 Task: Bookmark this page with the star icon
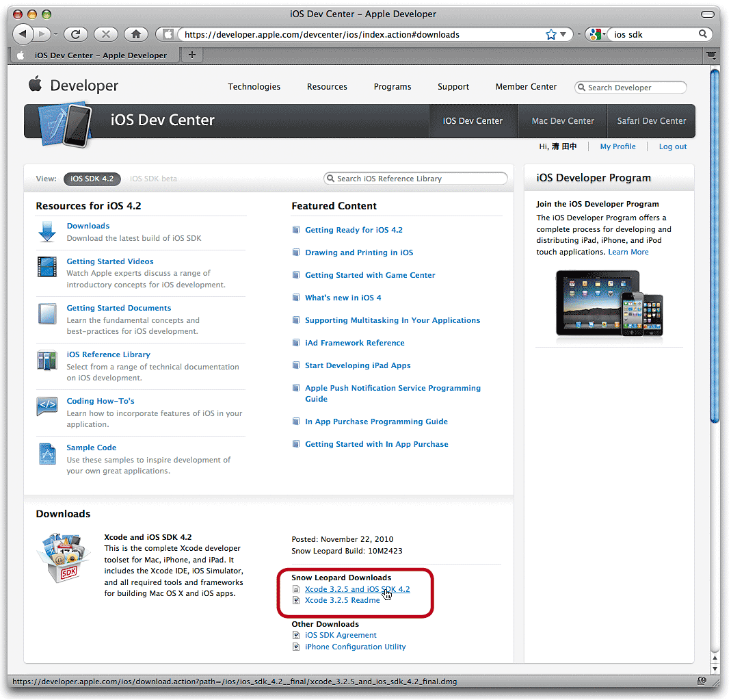pos(551,34)
